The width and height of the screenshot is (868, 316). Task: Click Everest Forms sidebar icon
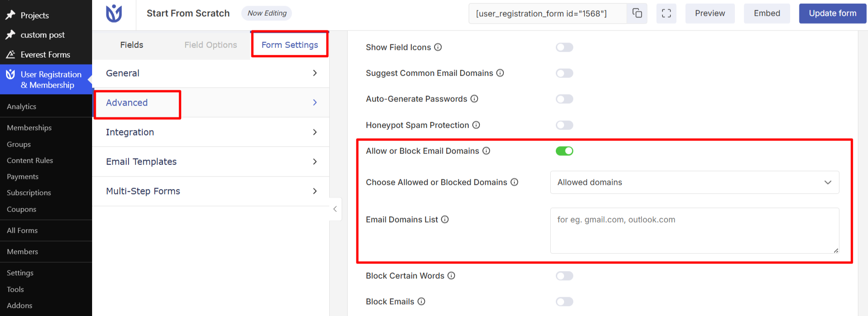click(x=11, y=54)
